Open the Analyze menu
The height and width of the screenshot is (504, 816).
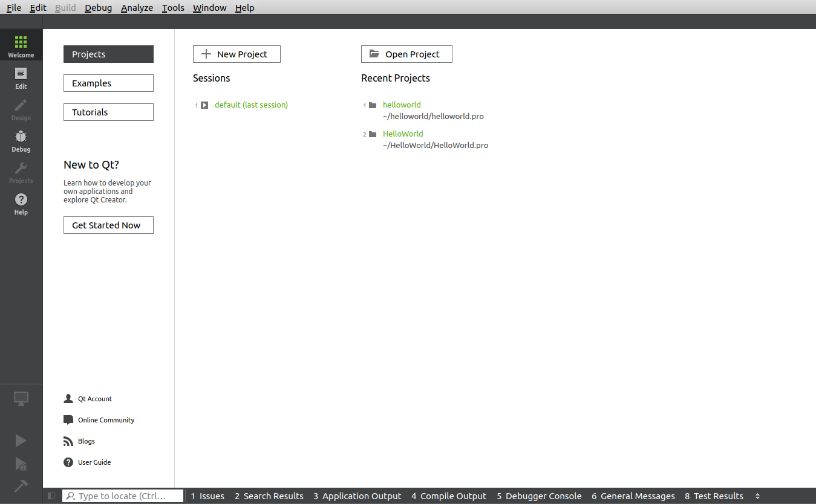pyautogui.click(x=137, y=8)
